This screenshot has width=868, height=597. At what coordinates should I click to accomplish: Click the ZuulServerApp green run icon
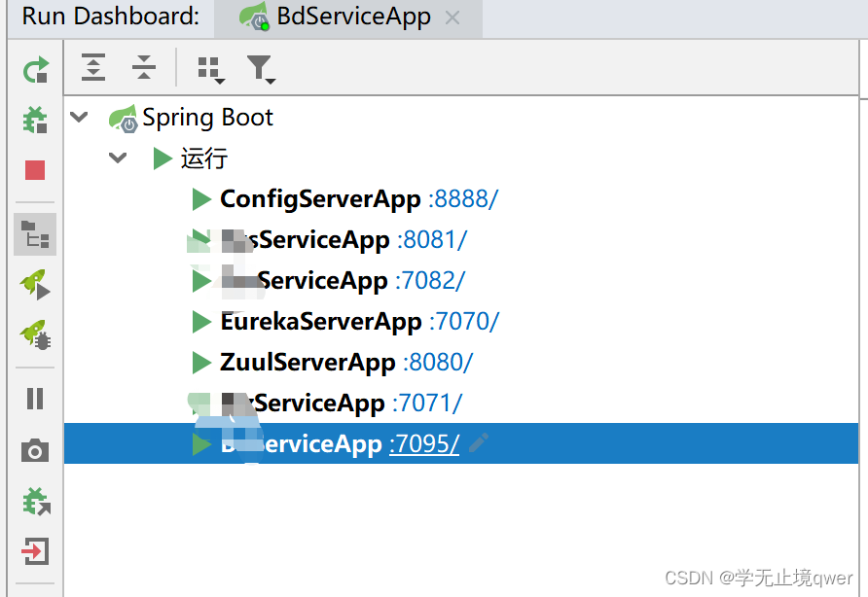pyautogui.click(x=201, y=363)
